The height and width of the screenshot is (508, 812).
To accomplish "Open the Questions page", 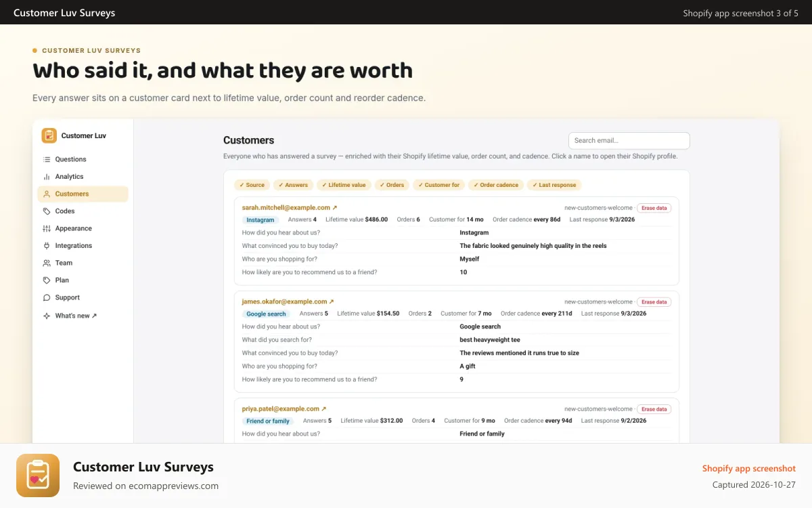I will coord(83,159).
